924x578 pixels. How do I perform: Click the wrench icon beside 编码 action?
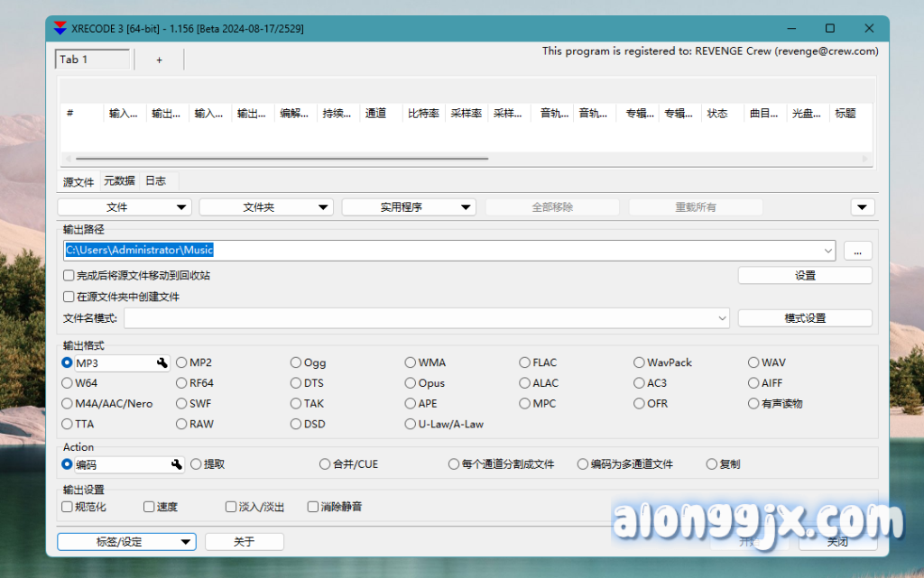[x=177, y=464]
